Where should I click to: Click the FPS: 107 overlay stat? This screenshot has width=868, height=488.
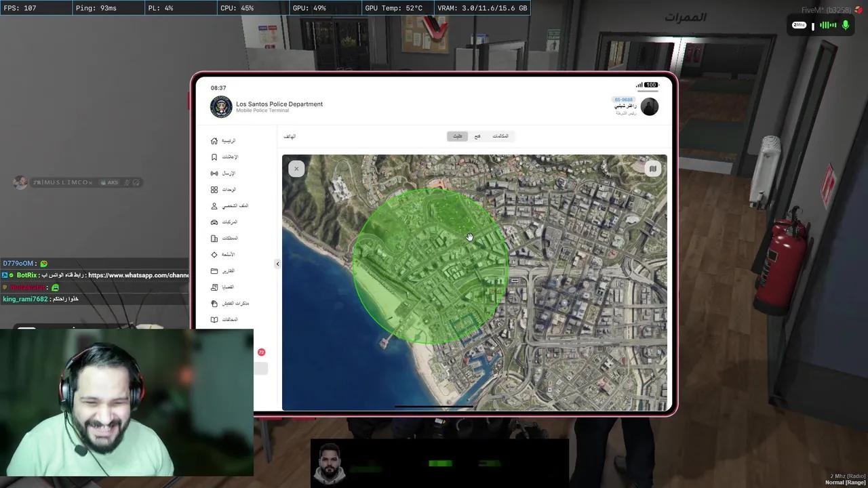click(20, 8)
